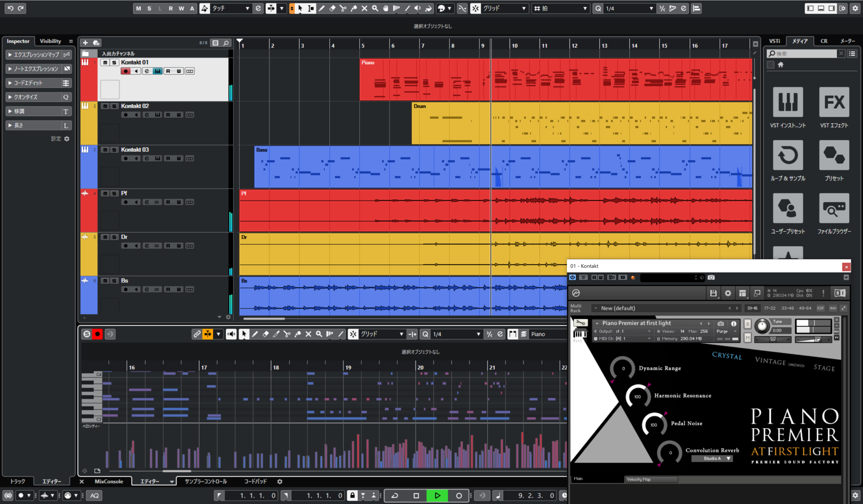The width and height of the screenshot is (863, 504).
Task: Click Kontakt 17-32 channel page button
Action: [x=770, y=308]
